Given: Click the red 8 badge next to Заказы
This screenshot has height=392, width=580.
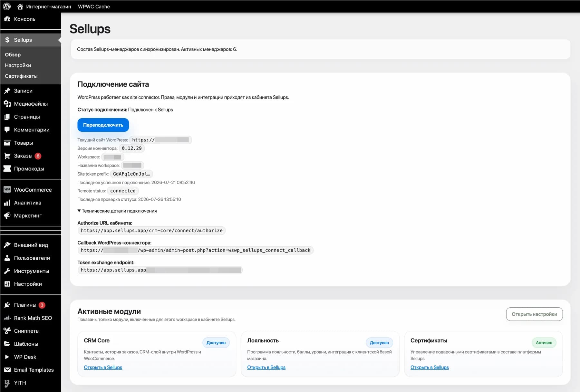Looking at the screenshot, I should (38, 156).
